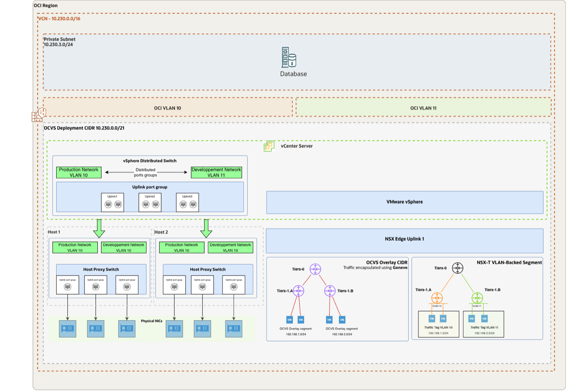Click '192.168.1.0/24' under first OCVS Overlay segment

click(296, 334)
